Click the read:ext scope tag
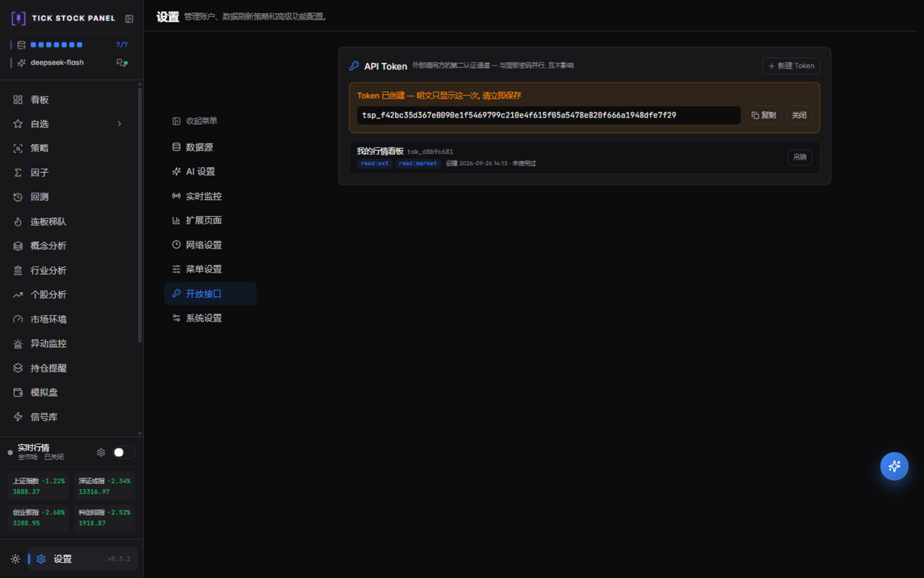 375,164
